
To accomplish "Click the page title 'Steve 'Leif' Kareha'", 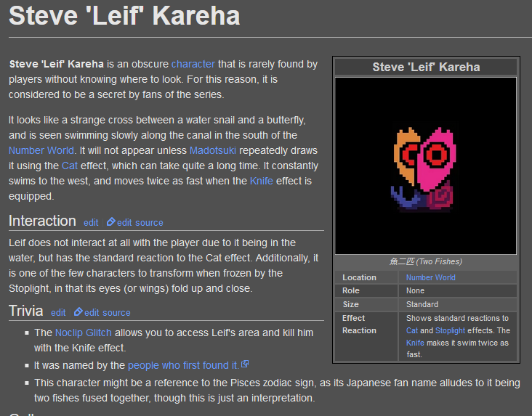I will [124, 15].
